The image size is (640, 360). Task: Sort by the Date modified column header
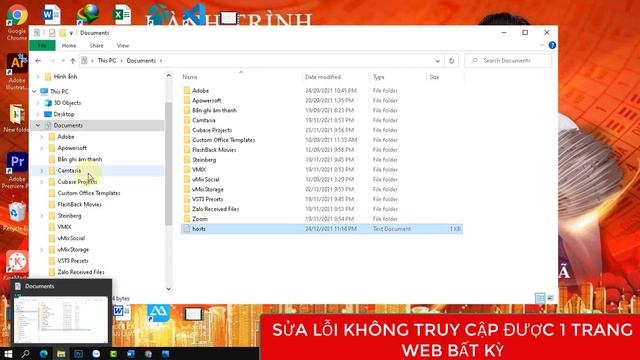point(336,77)
